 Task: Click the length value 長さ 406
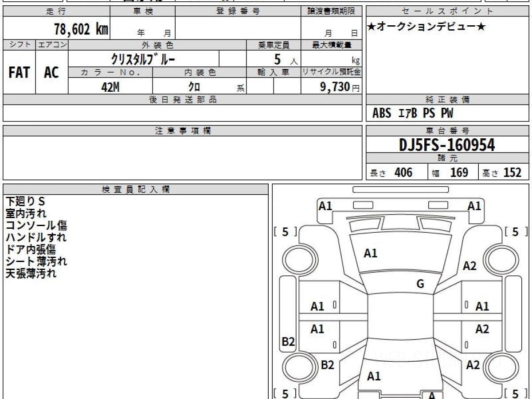point(391,172)
